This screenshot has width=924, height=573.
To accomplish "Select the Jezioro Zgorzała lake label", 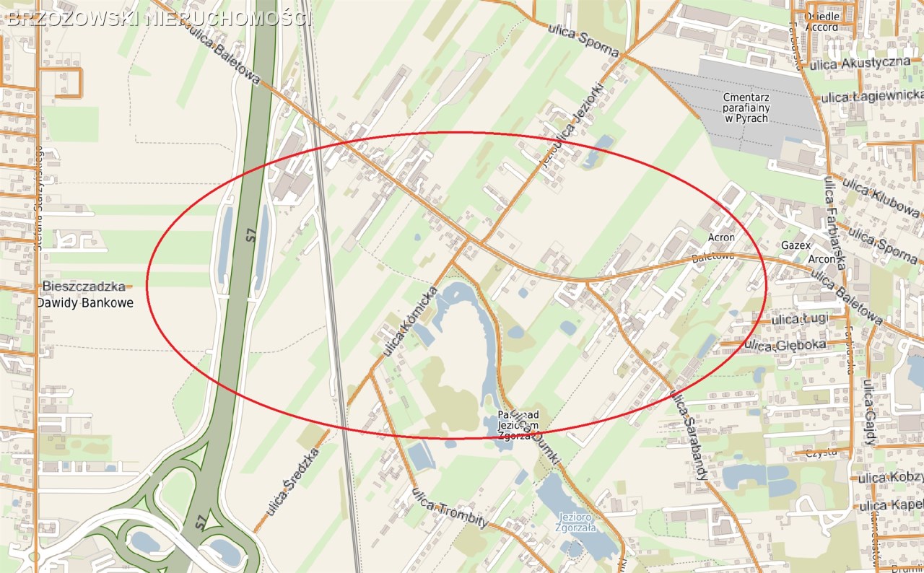I will click(575, 522).
